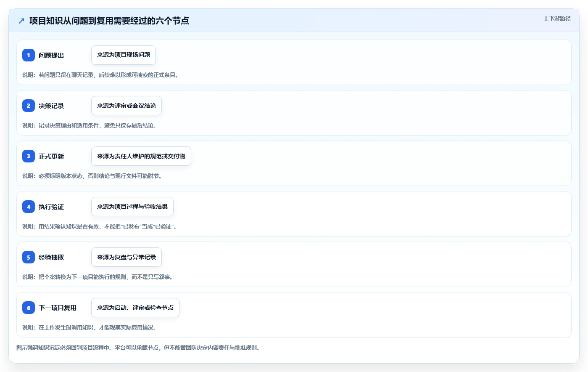Click the number 6 step badge
The width and height of the screenshot is (588, 372).
coord(29,308)
